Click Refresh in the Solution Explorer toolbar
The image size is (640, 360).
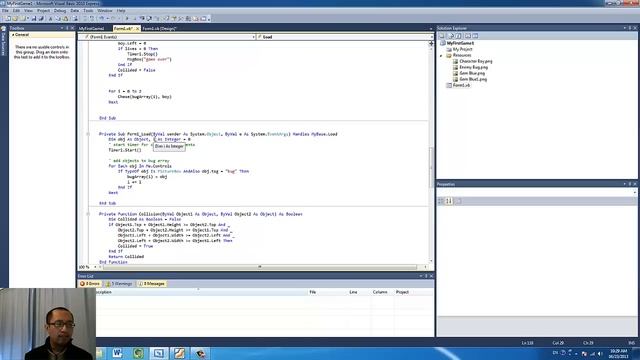(459, 36)
